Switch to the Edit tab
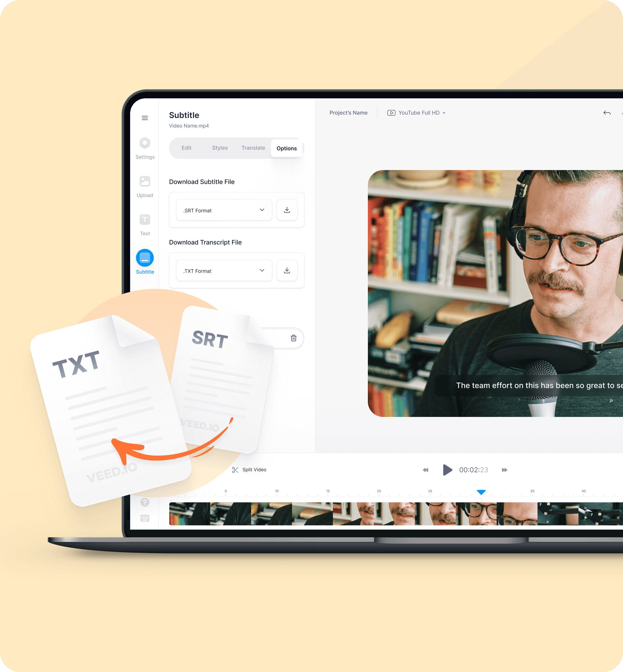This screenshot has width=623, height=672. coord(186,148)
